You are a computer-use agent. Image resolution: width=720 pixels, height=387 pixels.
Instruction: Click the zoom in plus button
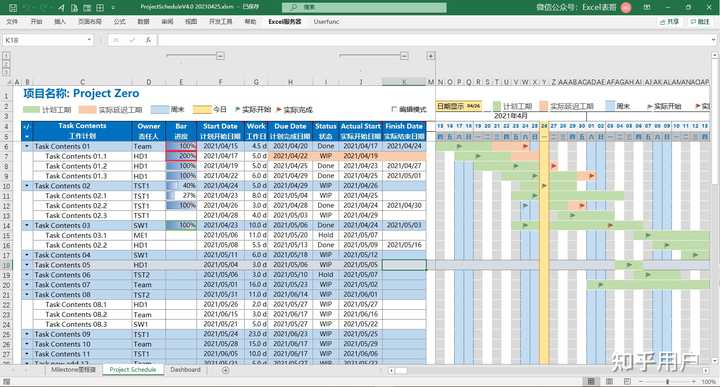[x=694, y=381]
